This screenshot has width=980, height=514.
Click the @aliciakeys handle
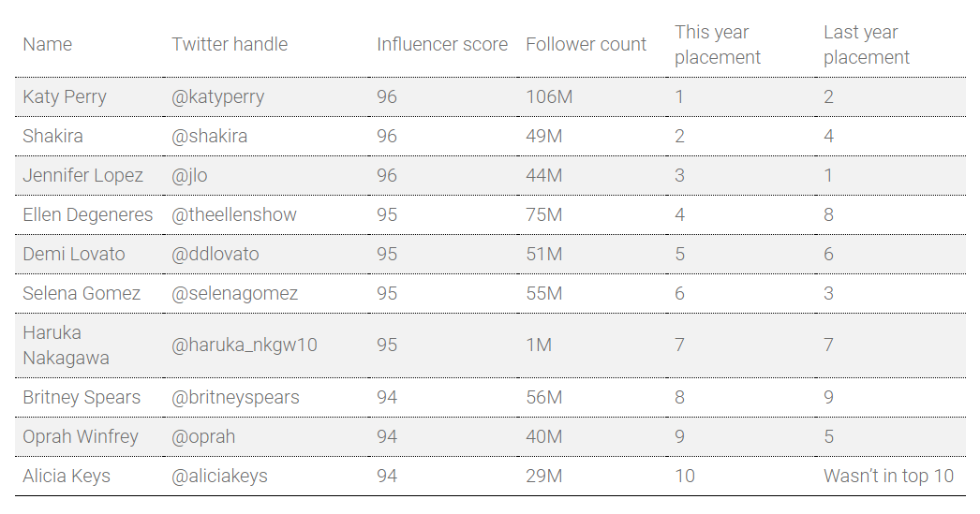(x=219, y=476)
